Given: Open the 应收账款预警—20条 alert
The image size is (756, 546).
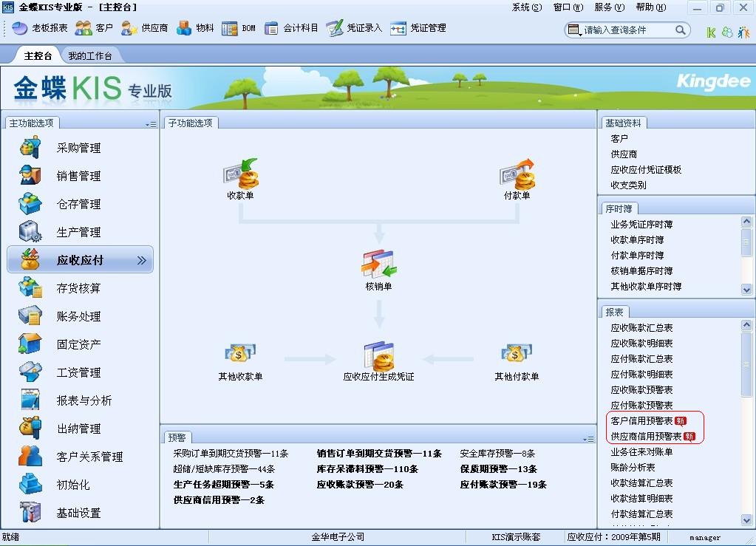Looking at the screenshot, I should click(360, 485).
